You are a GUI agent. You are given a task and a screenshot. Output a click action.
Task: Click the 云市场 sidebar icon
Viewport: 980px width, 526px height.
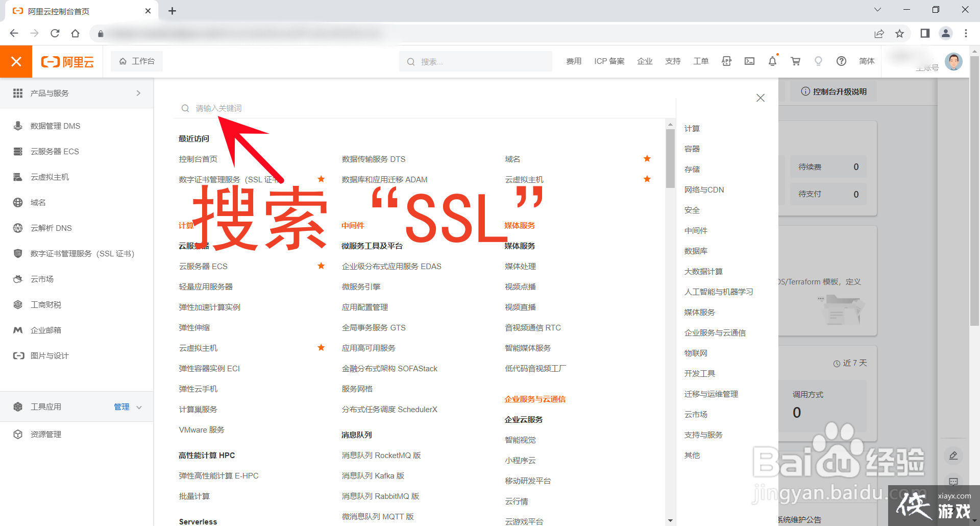pos(18,279)
